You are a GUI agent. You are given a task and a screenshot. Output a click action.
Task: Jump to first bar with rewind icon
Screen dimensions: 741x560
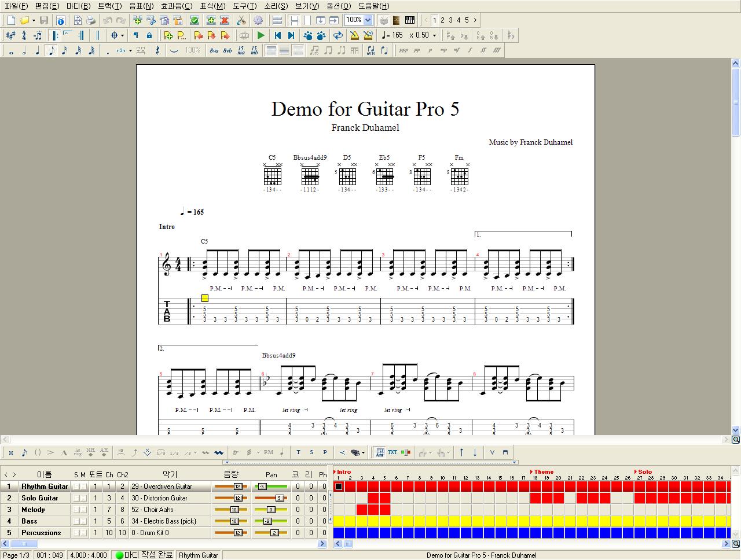(277, 35)
